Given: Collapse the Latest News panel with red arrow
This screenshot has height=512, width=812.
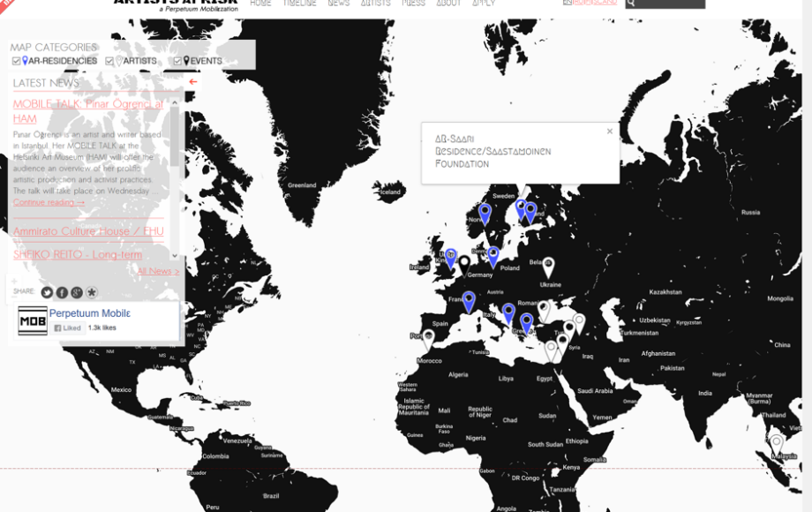Looking at the screenshot, I should [x=193, y=82].
